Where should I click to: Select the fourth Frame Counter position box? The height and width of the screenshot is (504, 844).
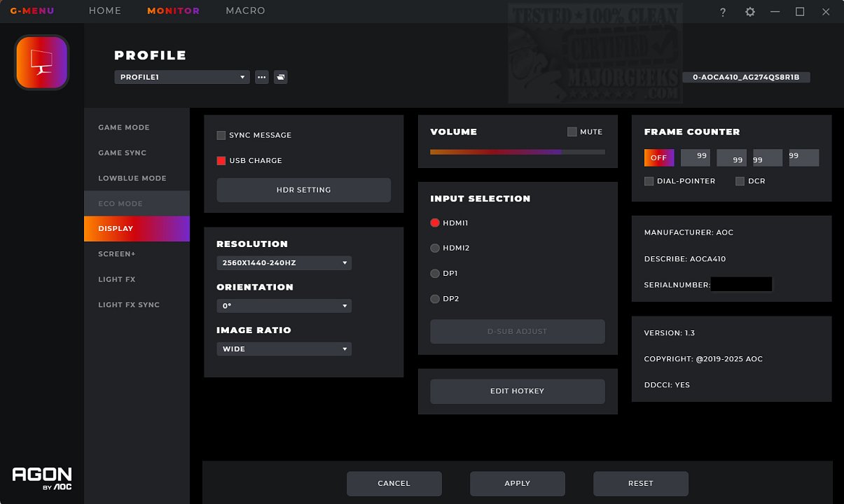[x=768, y=157]
